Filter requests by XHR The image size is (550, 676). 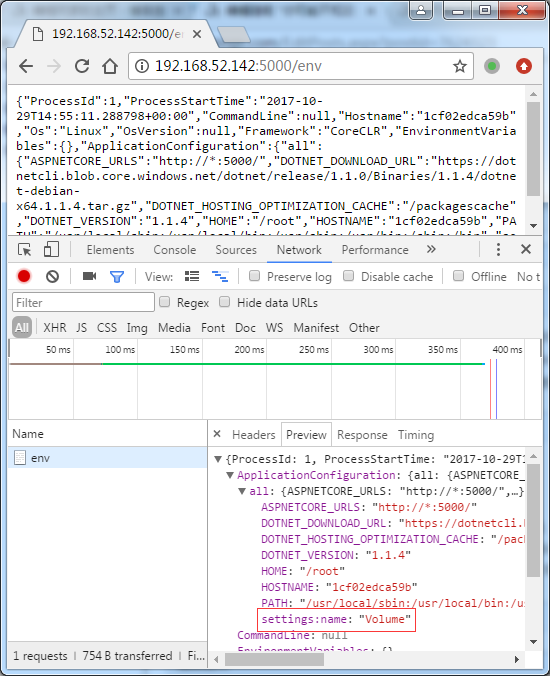point(55,328)
